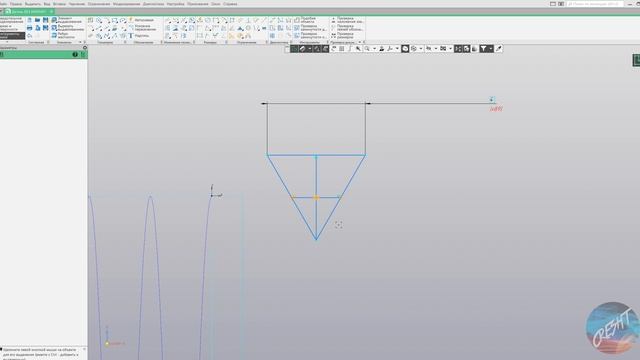Screen dimensions: 640x360
Task: Expand dropdown next to coordinate axes icon
Action: 397,49
